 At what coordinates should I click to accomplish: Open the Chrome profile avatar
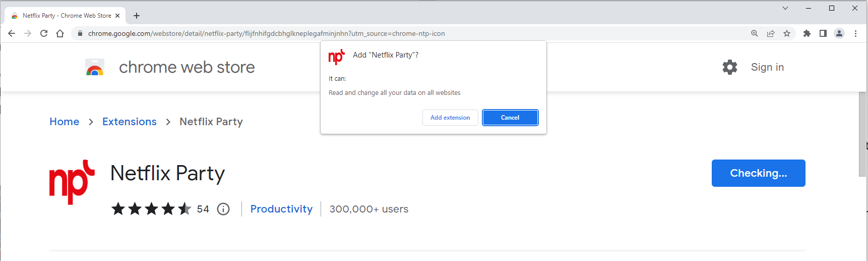tap(839, 33)
